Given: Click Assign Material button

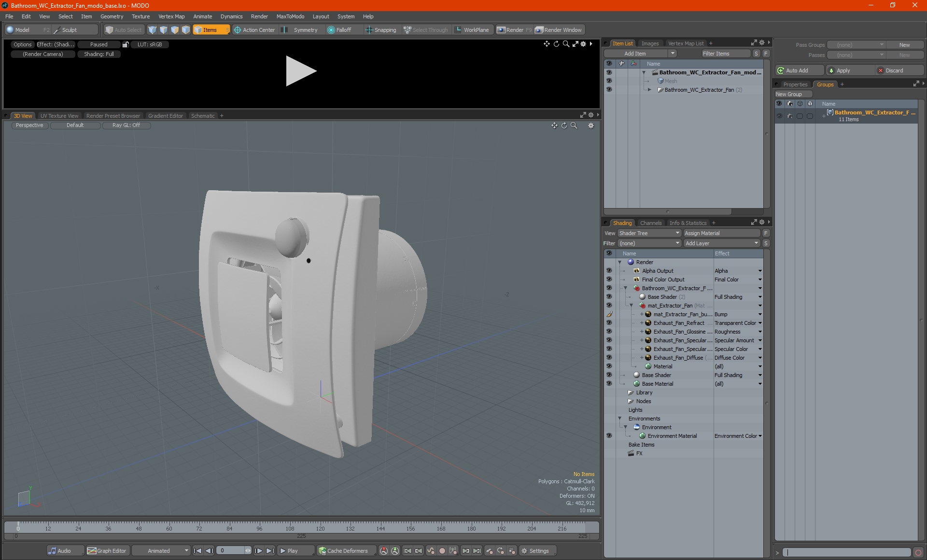Looking at the screenshot, I should point(722,233).
